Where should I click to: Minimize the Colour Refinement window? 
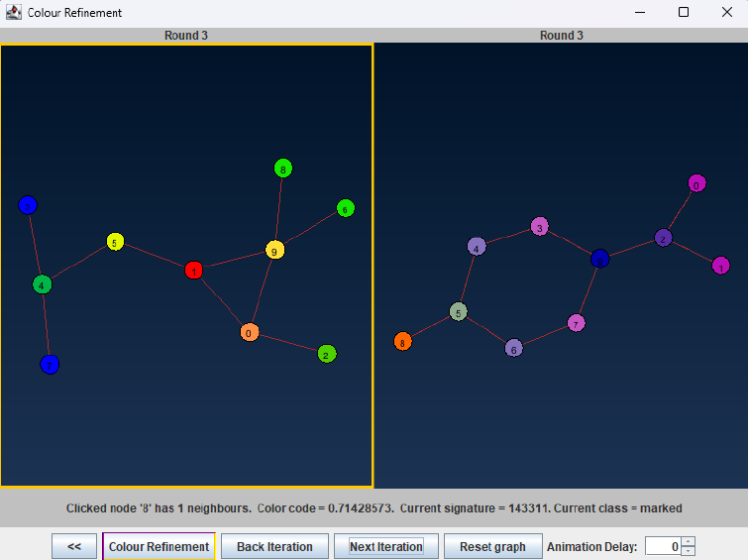click(640, 12)
